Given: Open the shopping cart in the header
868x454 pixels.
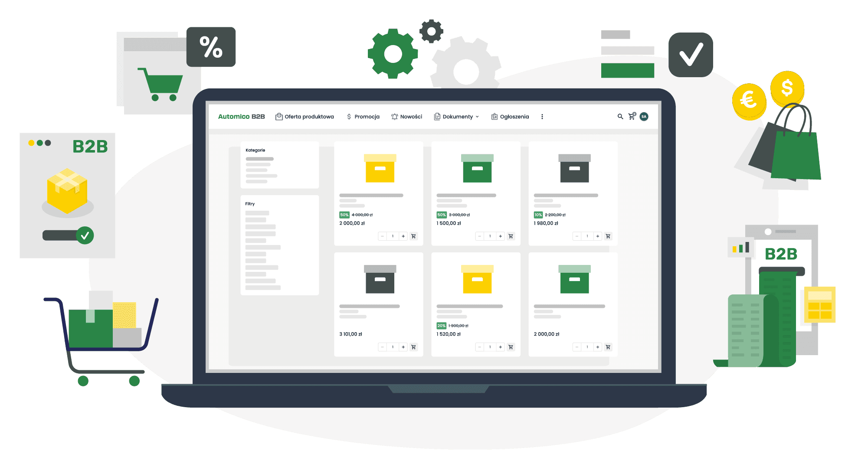Looking at the screenshot, I should (632, 116).
